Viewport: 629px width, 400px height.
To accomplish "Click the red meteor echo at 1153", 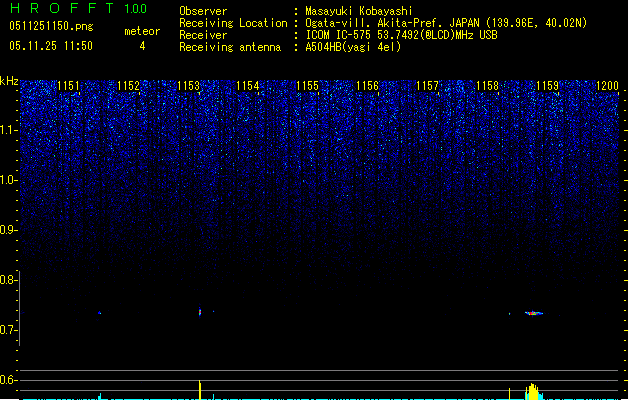I will [200, 312].
